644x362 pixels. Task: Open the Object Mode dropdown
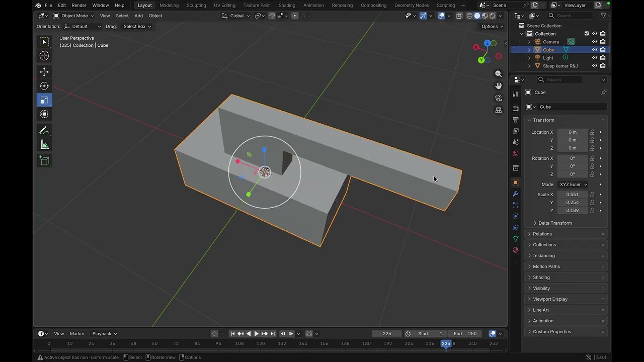pyautogui.click(x=74, y=16)
